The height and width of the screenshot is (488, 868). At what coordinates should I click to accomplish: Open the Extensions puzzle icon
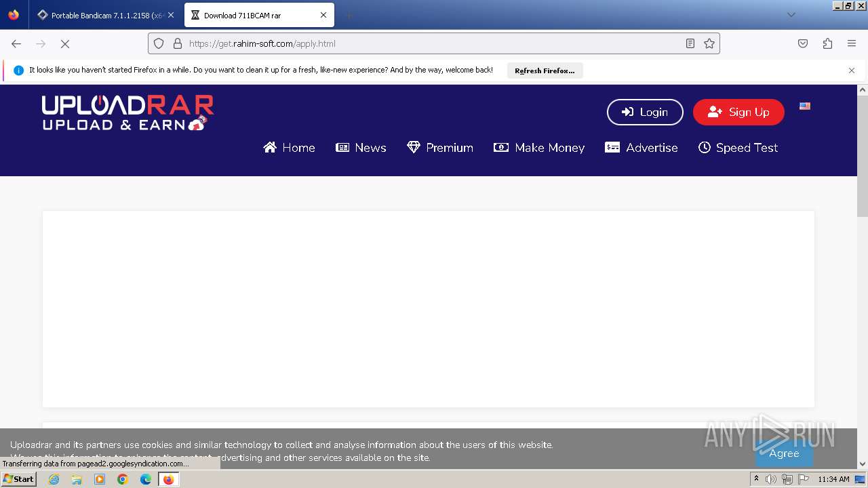coord(827,43)
